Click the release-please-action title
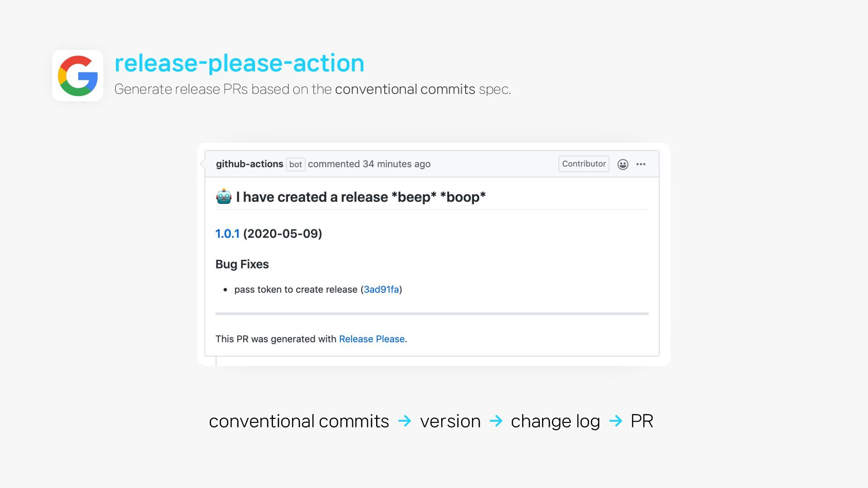The width and height of the screenshot is (868, 488). tap(239, 63)
